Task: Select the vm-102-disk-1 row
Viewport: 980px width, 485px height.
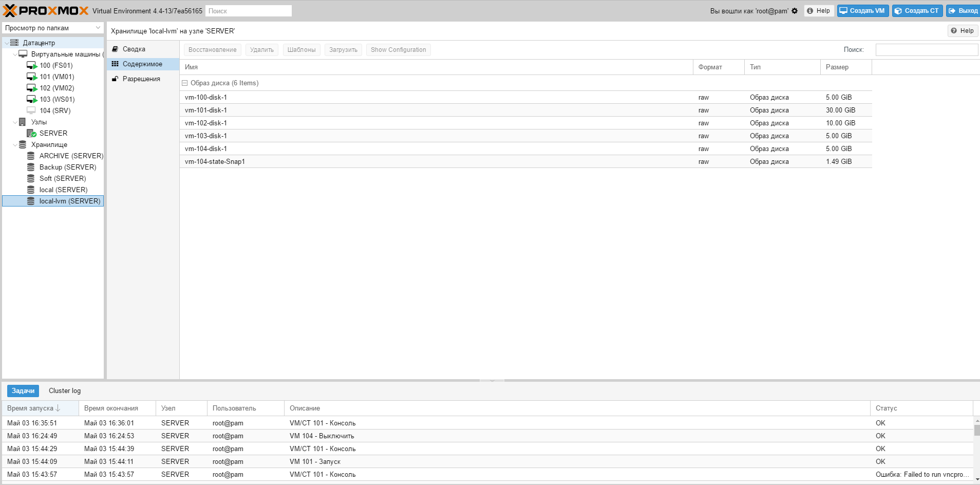Action: 525,123
